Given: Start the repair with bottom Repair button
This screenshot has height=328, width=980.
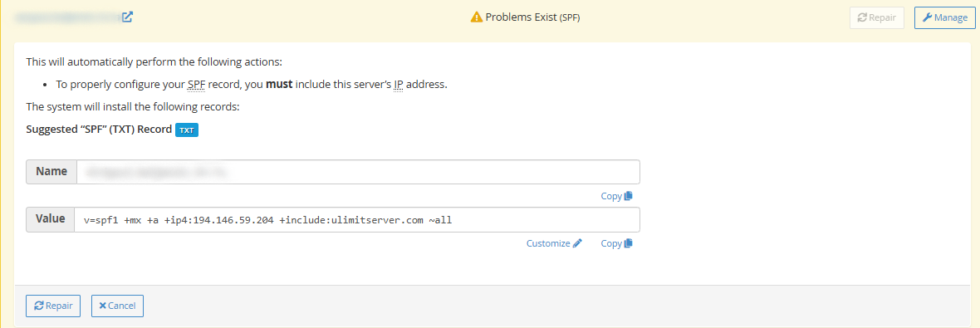Looking at the screenshot, I should tap(53, 306).
